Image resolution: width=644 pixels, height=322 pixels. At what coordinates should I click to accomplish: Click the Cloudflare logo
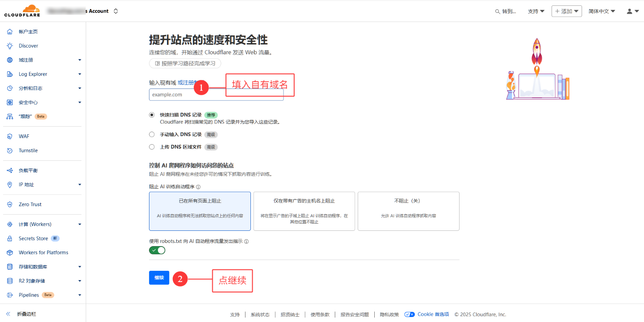click(22, 11)
